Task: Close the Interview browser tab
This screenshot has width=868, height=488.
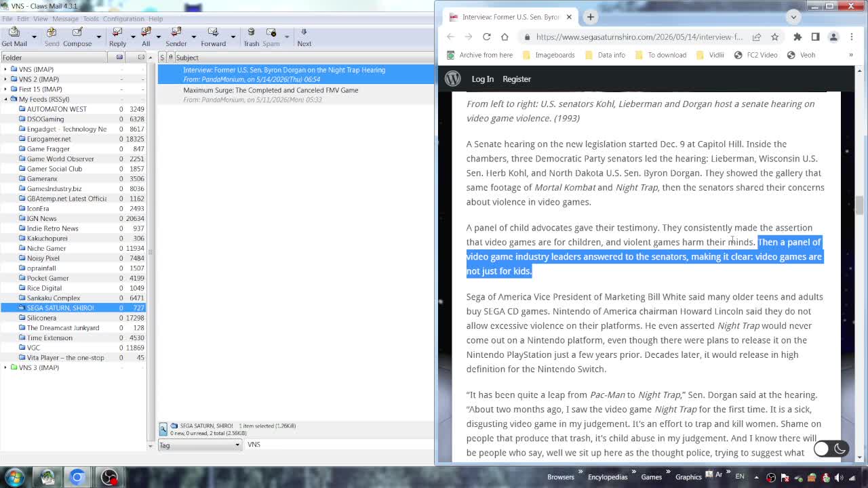Action: click(569, 17)
